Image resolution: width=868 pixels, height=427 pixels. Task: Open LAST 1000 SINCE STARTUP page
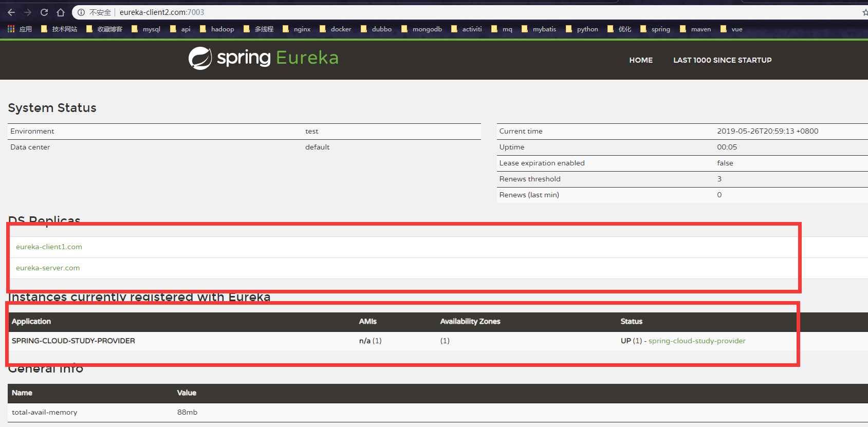[723, 60]
